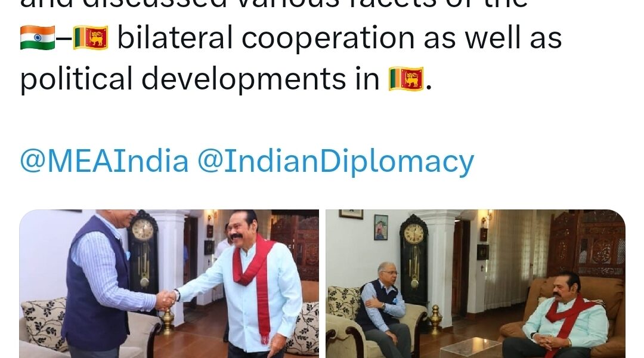Open the @MEAIndia mention link
This screenshot has height=358, width=644.
click(x=104, y=161)
